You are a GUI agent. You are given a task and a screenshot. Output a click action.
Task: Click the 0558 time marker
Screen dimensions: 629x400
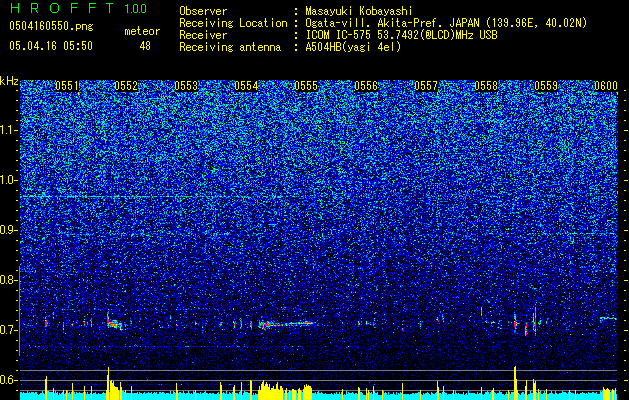pyautogui.click(x=486, y=86)
